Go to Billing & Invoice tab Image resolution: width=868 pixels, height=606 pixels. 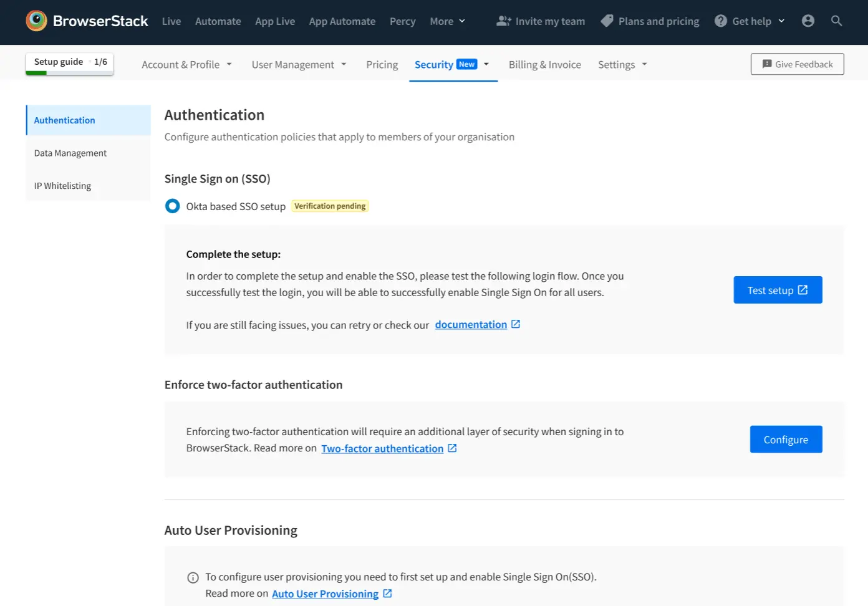(544, 65)
